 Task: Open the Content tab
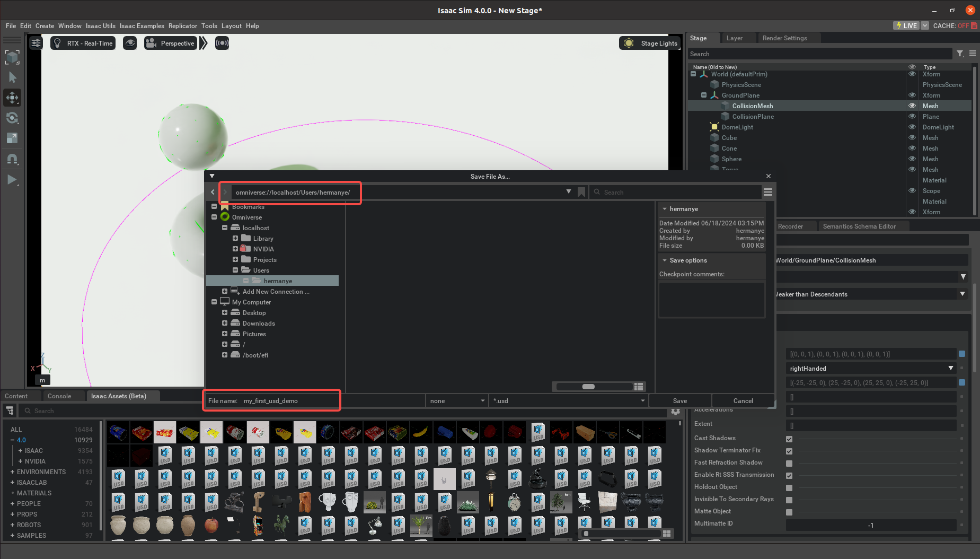click(16, 396)
